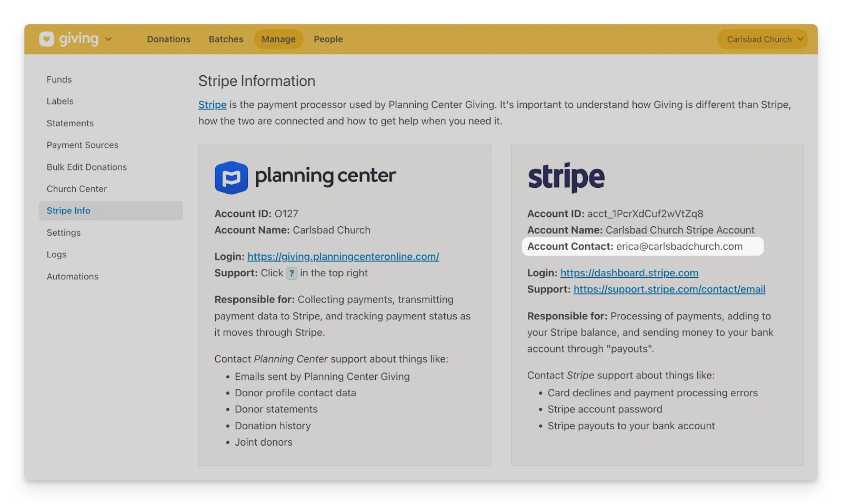Click the Planning Center logo icon
Screen dimensions: 842x504
coord(231,178)
